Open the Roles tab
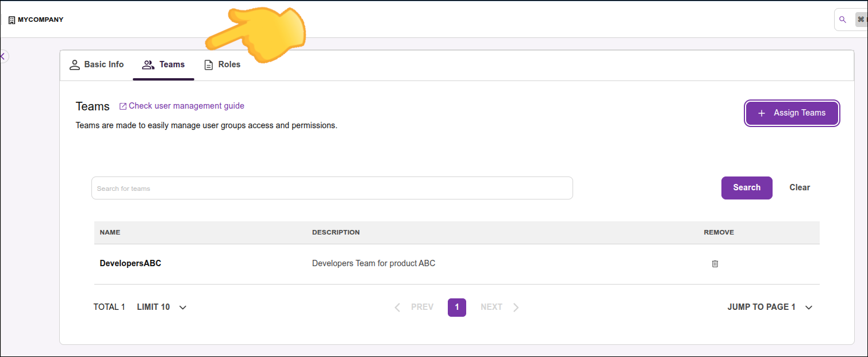 coord(222,64)
